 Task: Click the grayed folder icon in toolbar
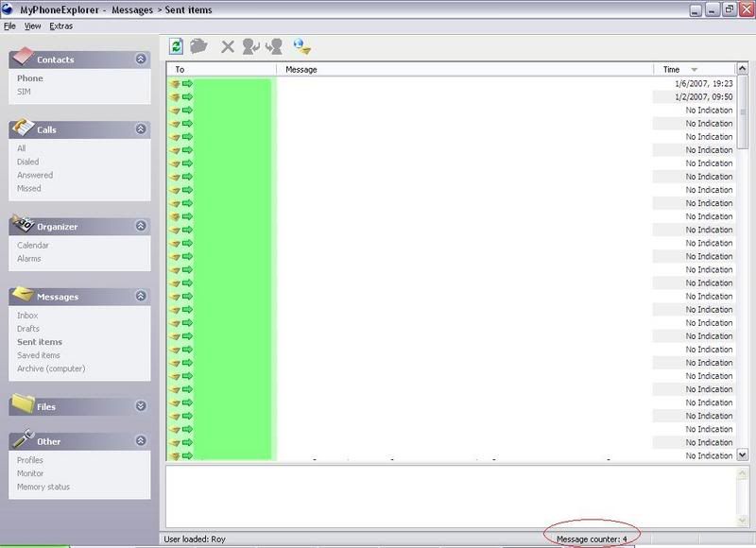tap(198, 46)
